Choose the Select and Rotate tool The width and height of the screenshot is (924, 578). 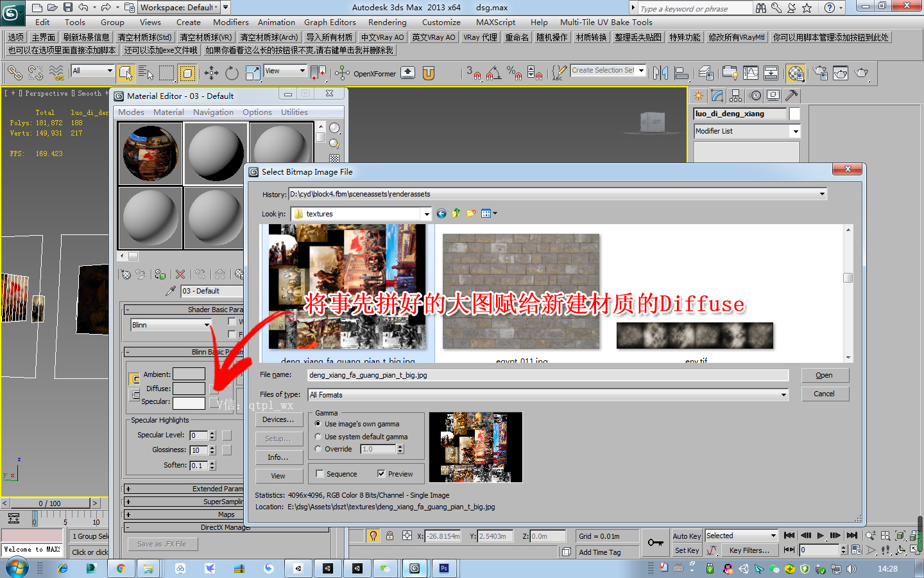pos(232,73)
